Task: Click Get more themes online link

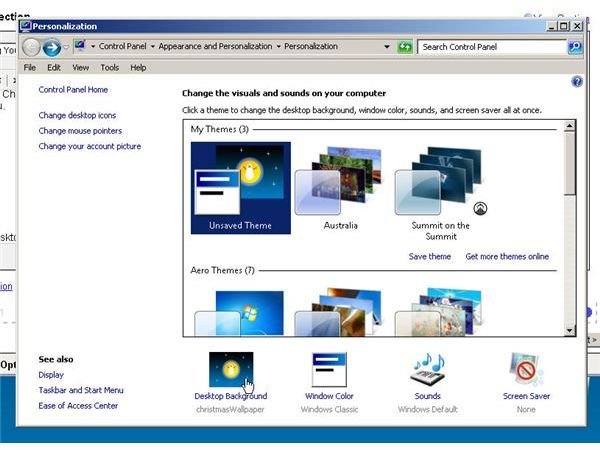Action: (x=507, y=256)
